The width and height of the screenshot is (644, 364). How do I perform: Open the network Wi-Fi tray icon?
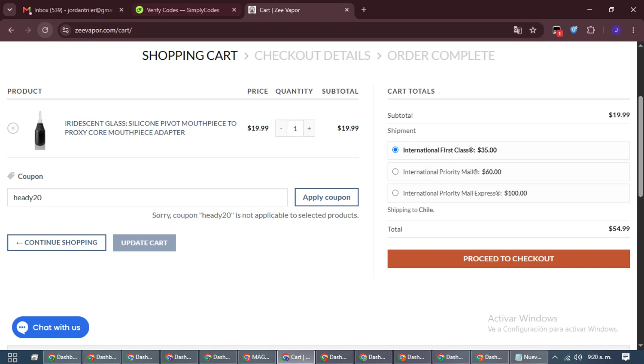tap(567, 357)
